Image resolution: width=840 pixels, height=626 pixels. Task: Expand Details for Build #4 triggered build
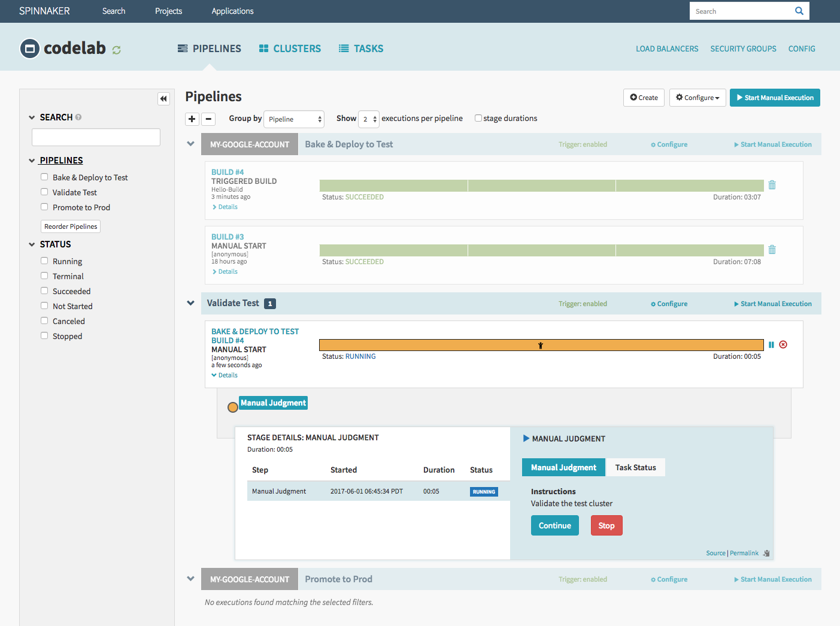tap(225, 207)
